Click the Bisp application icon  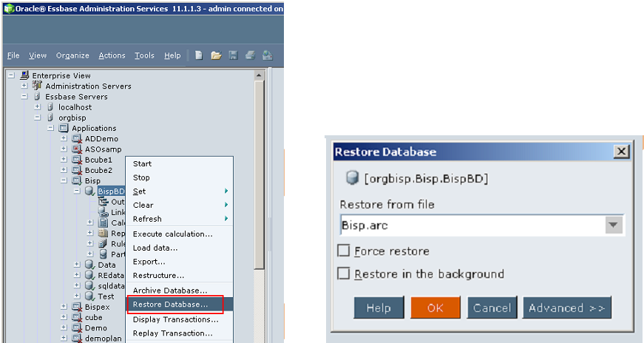tap(77, 181)
